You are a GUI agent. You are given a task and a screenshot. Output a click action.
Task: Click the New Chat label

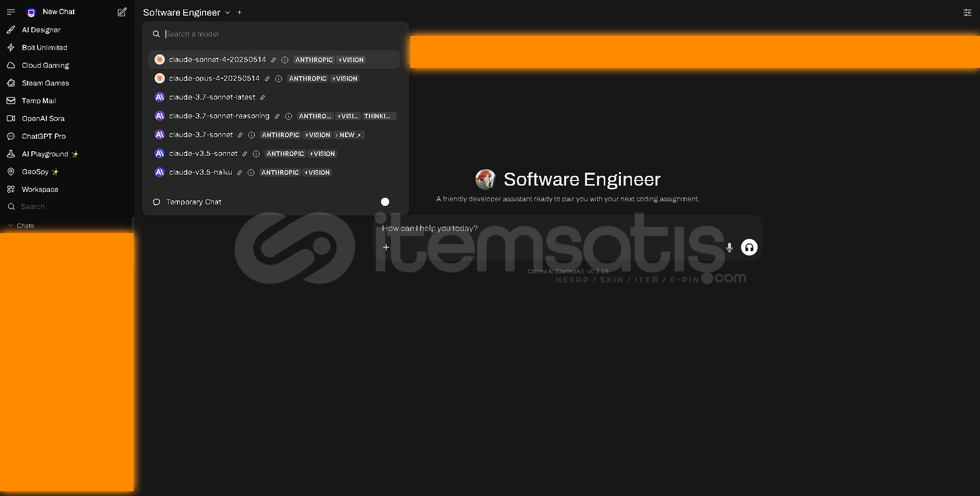pos(58,11)
